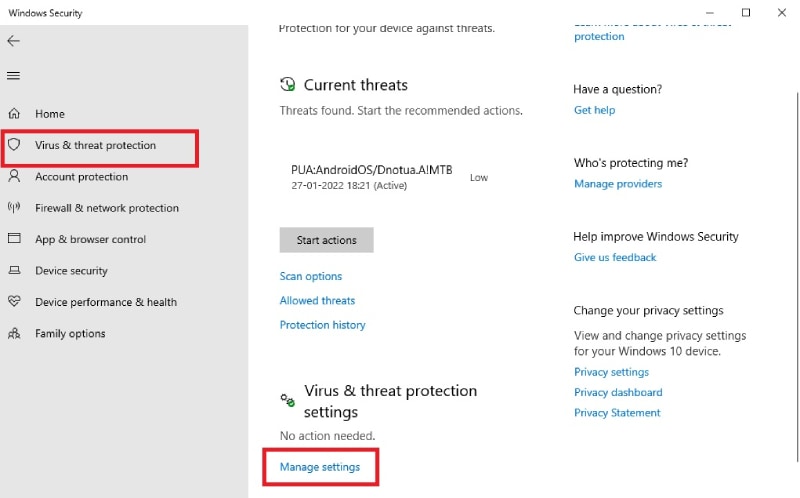View the Allowed threats link
This screenshot has height=498, width=800.
(x=317, y=300)
